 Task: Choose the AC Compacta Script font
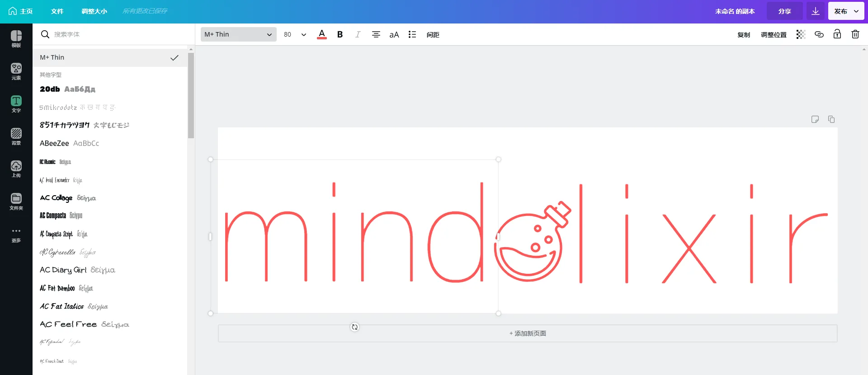click(110, 234)
